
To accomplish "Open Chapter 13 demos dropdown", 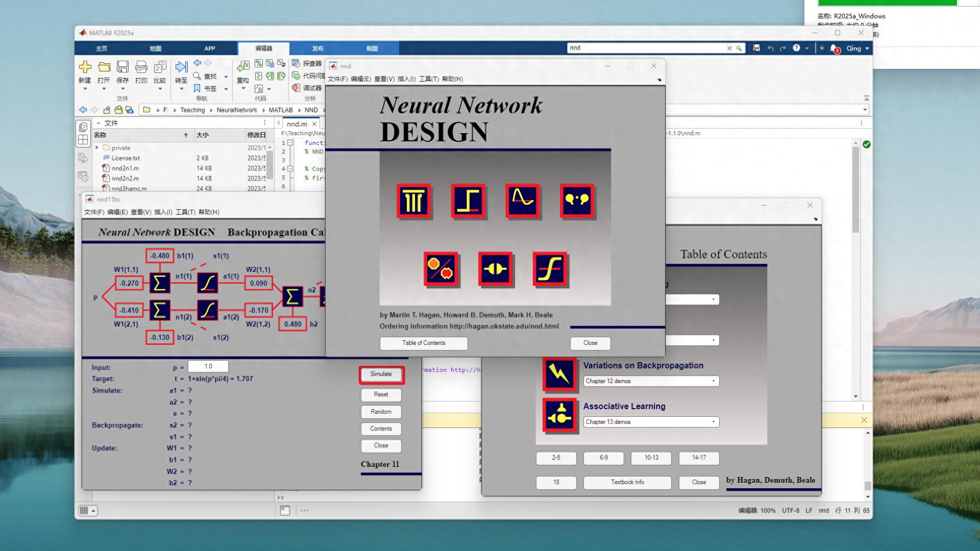I will [x=651, y=422].
